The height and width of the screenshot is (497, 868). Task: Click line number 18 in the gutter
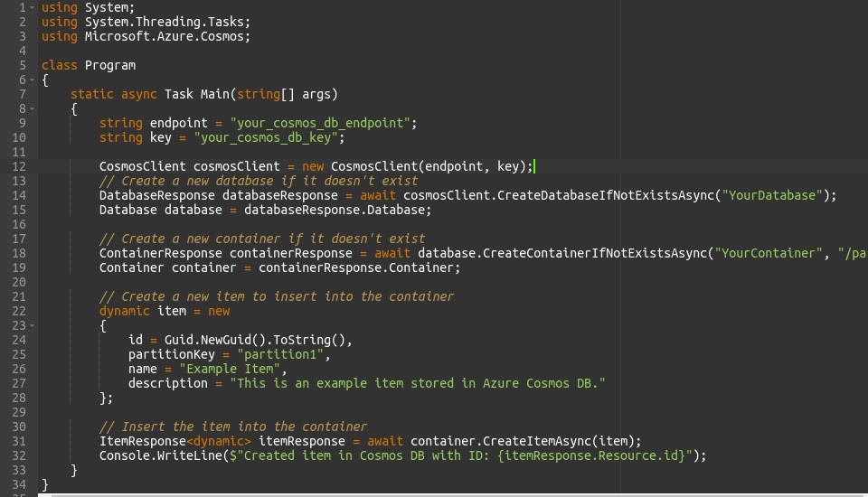click(x=19, y=253)
